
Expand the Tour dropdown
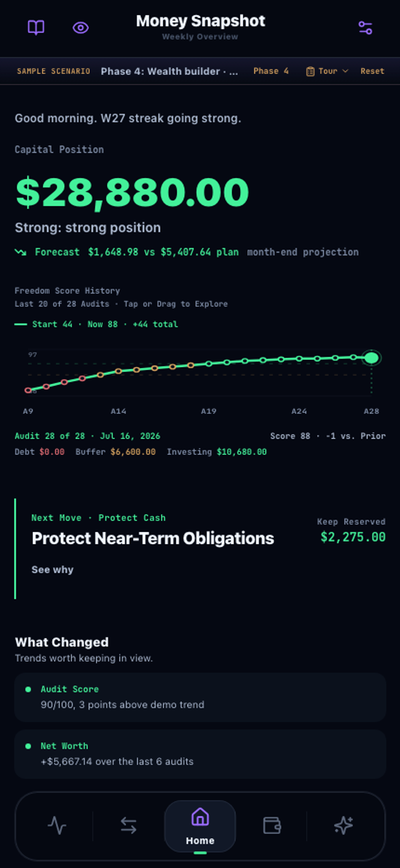point(327,71)
